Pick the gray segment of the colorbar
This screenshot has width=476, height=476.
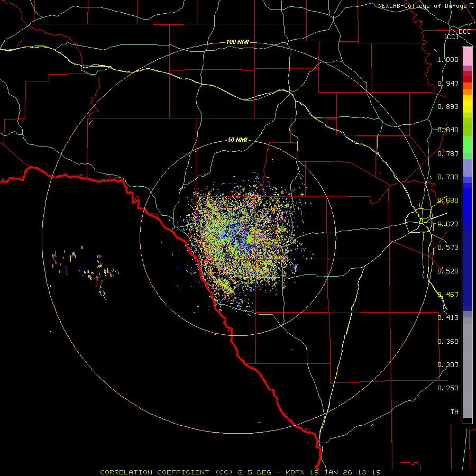467,368
